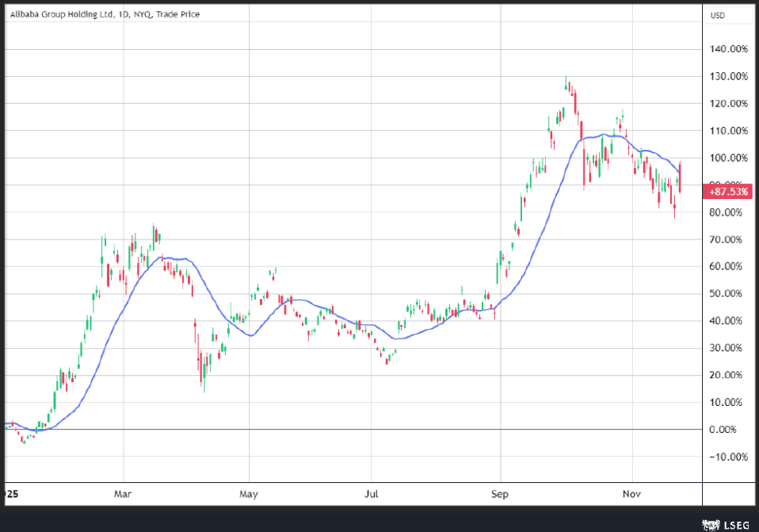Click the 30.00% axis value
The width and height of the screenshot is (759, 532).
[726, 348]
